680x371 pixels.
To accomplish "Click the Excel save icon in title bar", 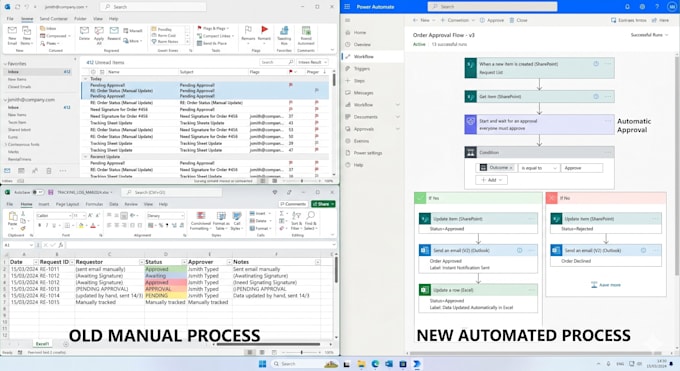I will tap(51, 192).
